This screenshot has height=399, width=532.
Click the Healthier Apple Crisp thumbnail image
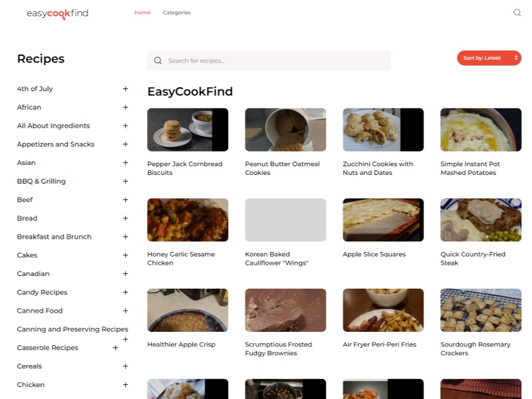point(188,310)
